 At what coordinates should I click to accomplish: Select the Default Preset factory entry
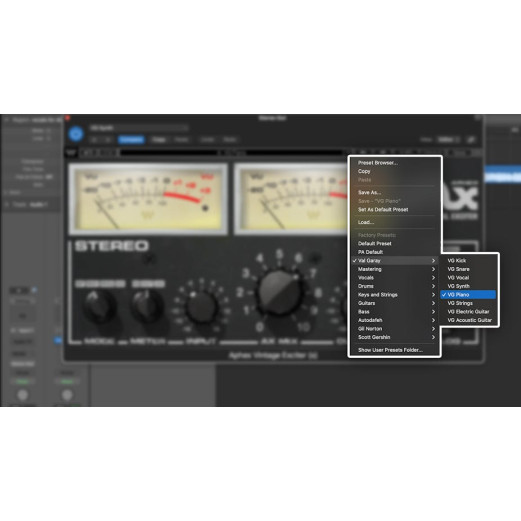tap(374, 243)
